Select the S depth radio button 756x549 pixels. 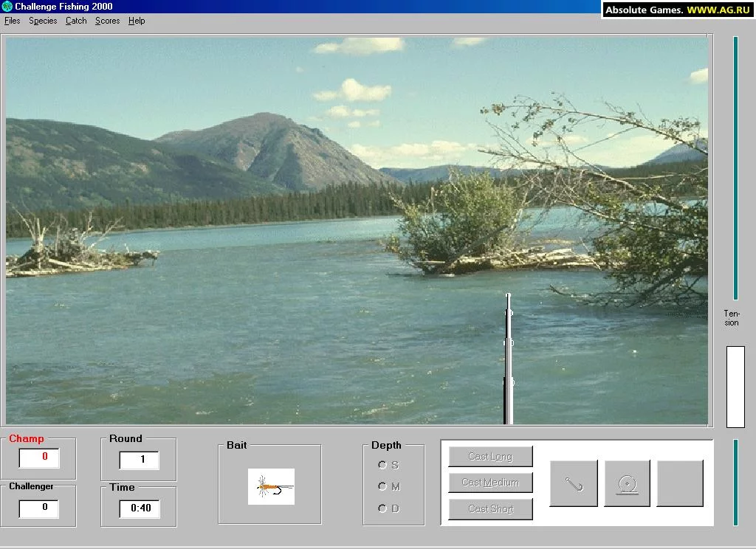point(382,465)
